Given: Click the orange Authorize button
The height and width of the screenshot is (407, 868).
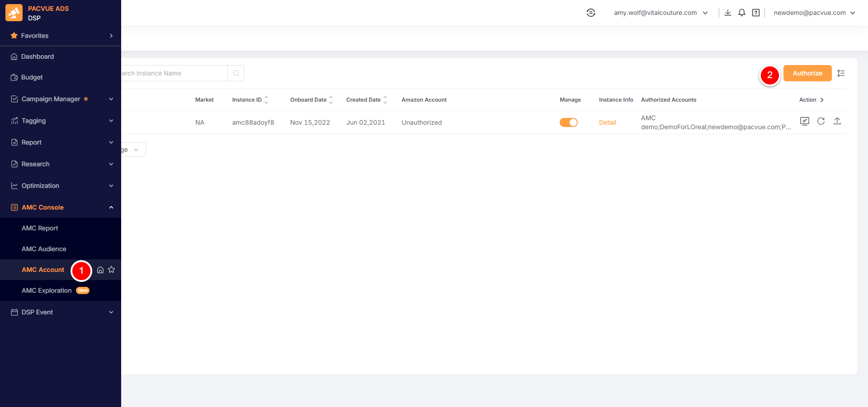Looking at the screenshot, I should (807, 73).
